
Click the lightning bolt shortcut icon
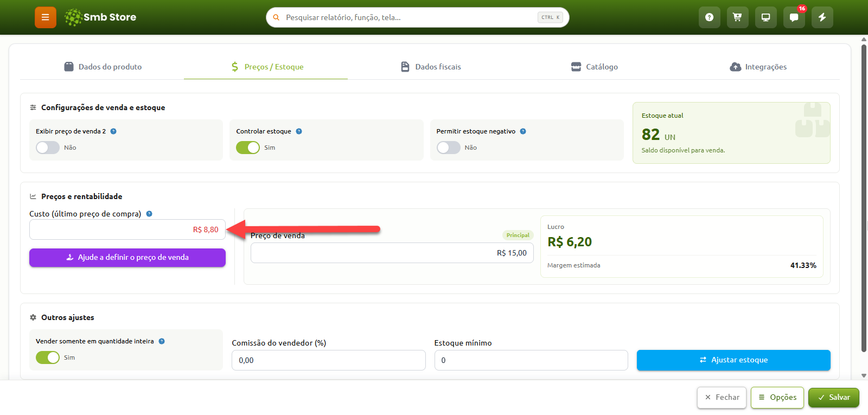(x=822, y=17)
